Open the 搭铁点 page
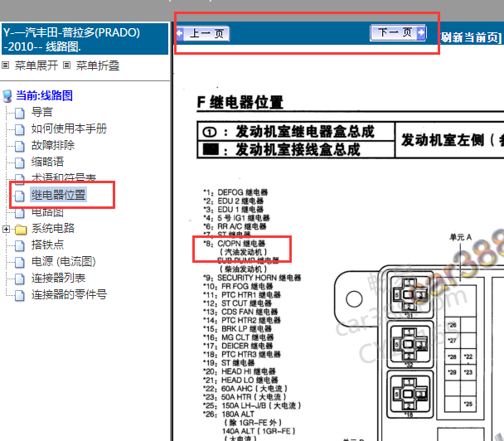The width and height of the screenshot is (504, 441). (x=47, y=245)
